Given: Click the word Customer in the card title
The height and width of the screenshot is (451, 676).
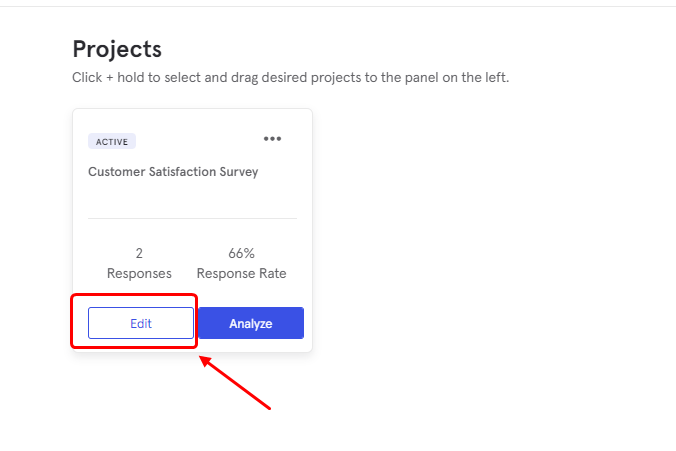Looking at the screenshot, I should pos(116,172).
